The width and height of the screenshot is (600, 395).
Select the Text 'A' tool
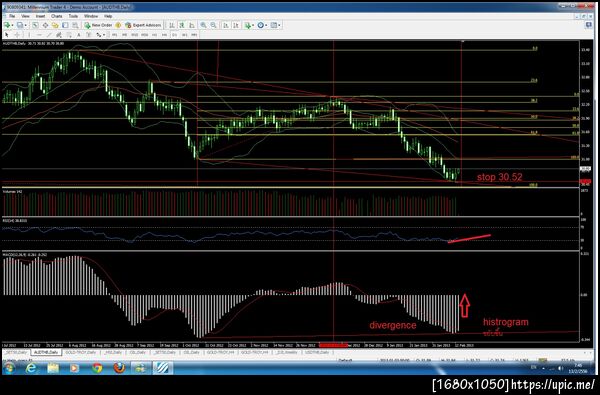79,35
